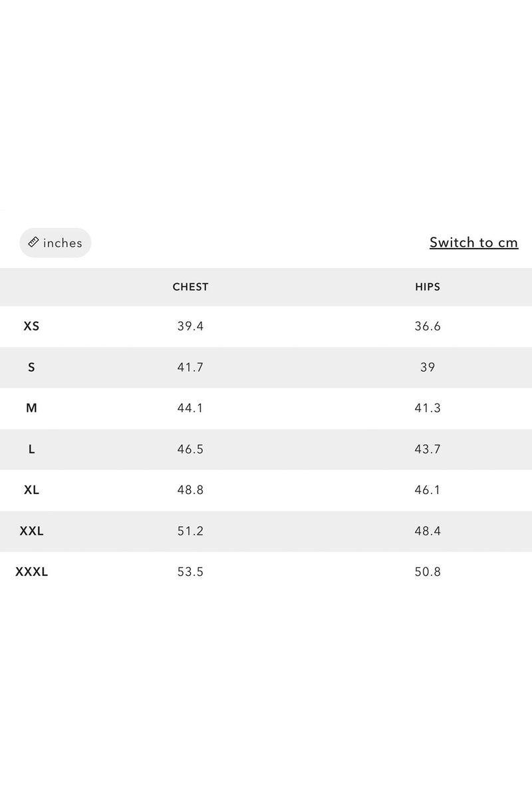Click chest value 39.4 for XS
The image size is (532, 798).
point(190,327)
